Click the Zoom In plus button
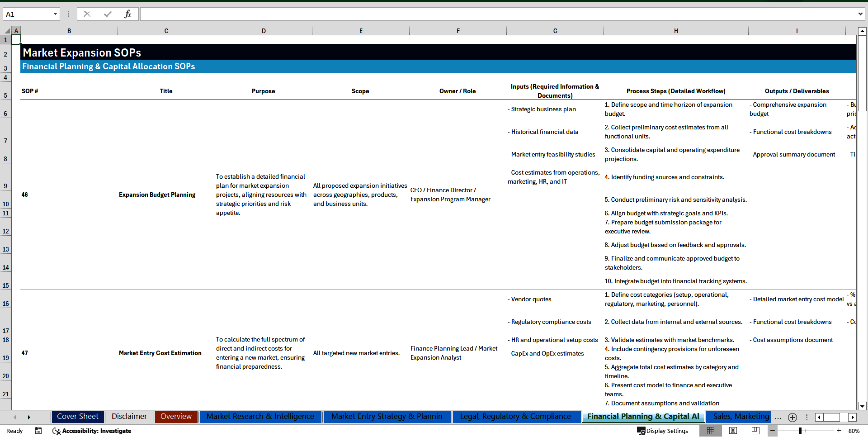Viewport: 868px width, 437px height. [x=840, y=431]
